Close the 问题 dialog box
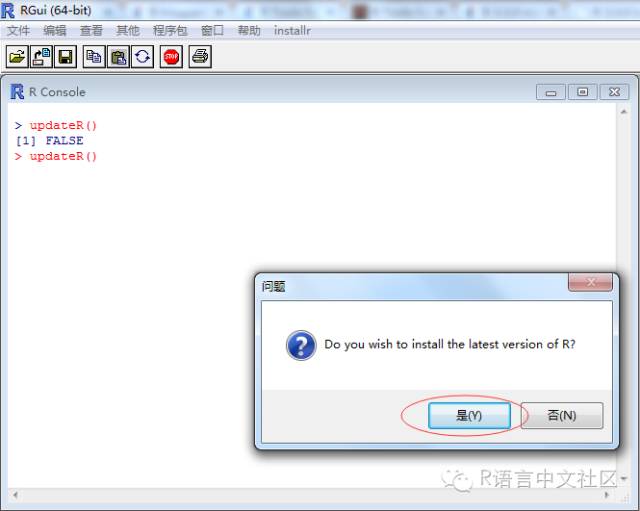640x511 pixels. (x=590, y=282)
